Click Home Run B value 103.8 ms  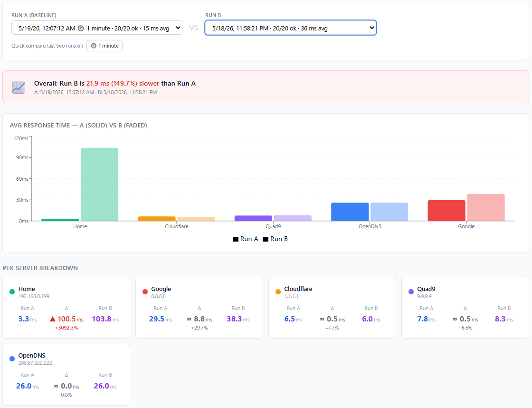point(105,319)
